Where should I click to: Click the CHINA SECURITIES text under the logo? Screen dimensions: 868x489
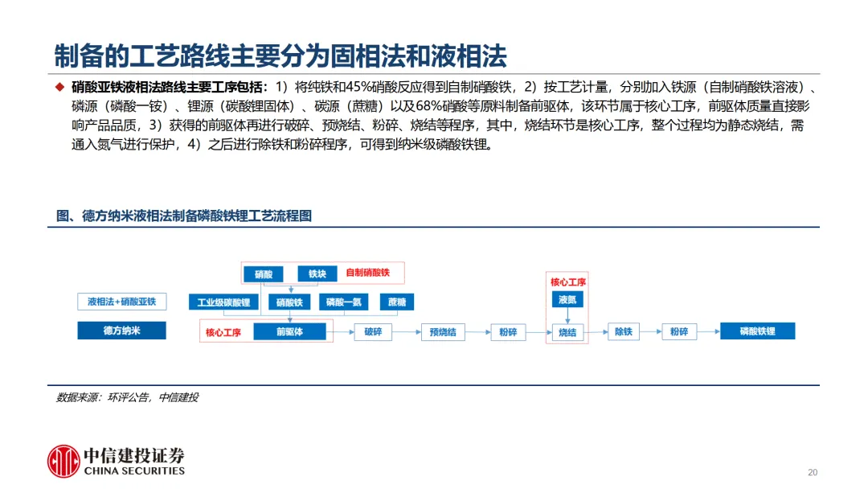(x=134, y=471)
